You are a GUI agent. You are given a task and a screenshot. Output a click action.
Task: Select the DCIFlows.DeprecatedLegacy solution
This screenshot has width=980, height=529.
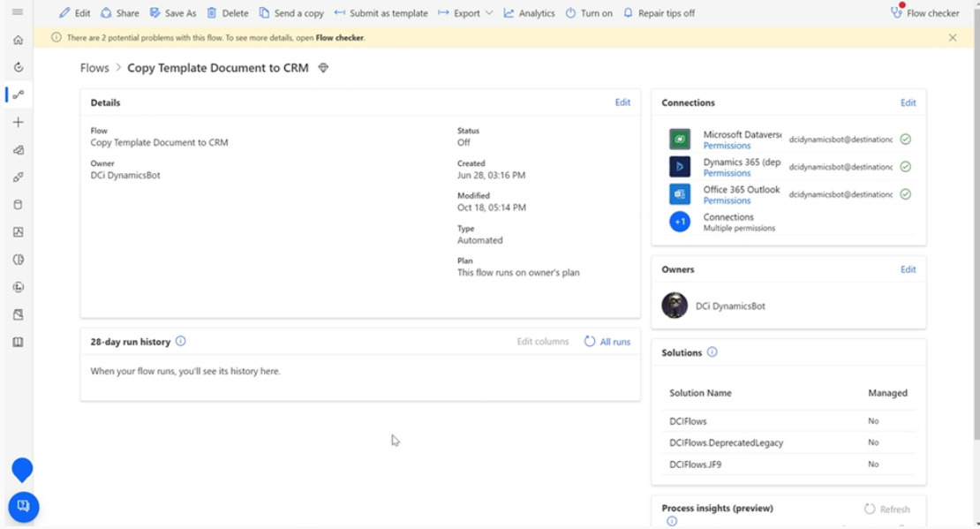coord(788,442)
